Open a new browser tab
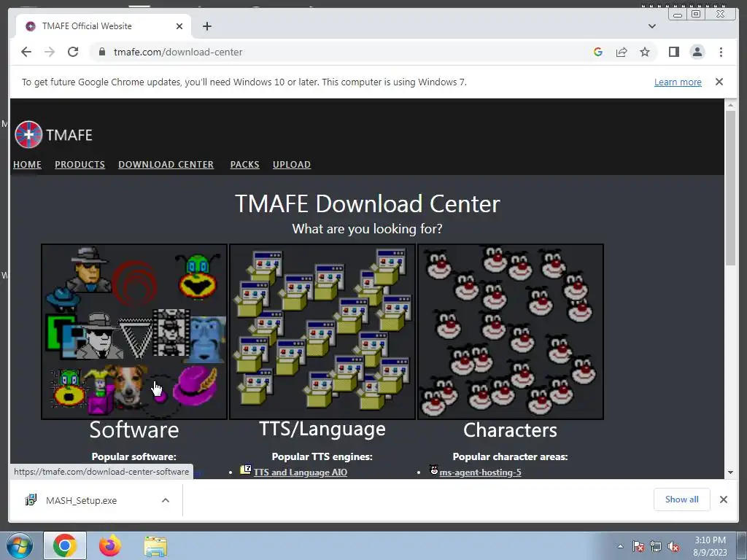 (206, 26)
